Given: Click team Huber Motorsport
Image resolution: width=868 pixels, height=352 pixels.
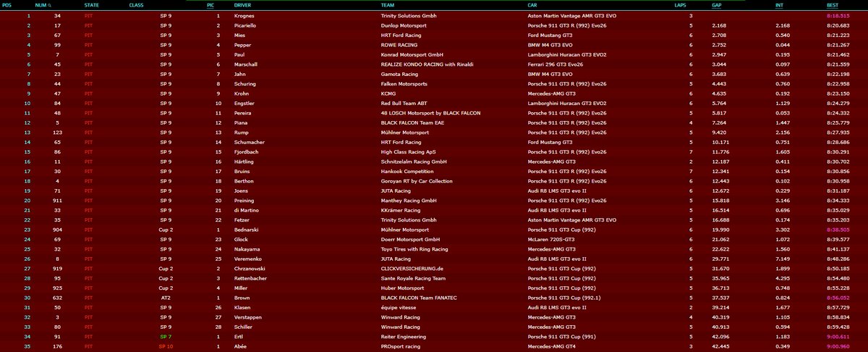Looking at the screenshot, I should pyautogui.click(x=403, y=288).
